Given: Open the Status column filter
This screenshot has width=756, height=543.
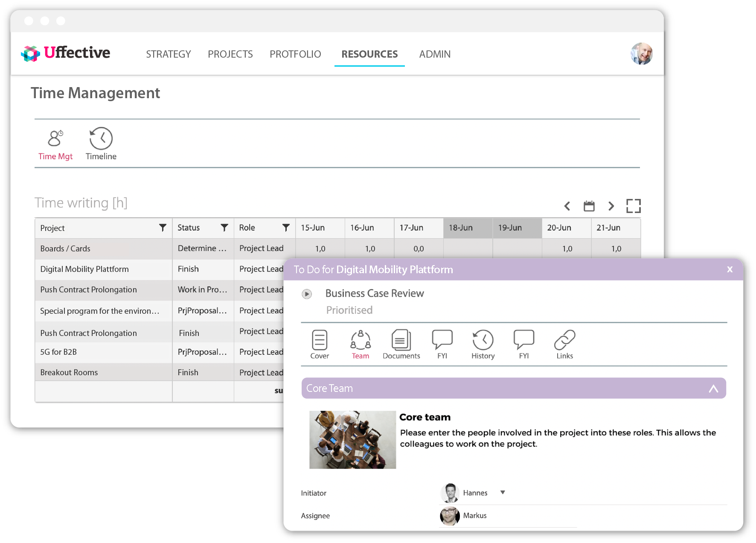Looking at the screenshot, I should [x=225, y=228].
